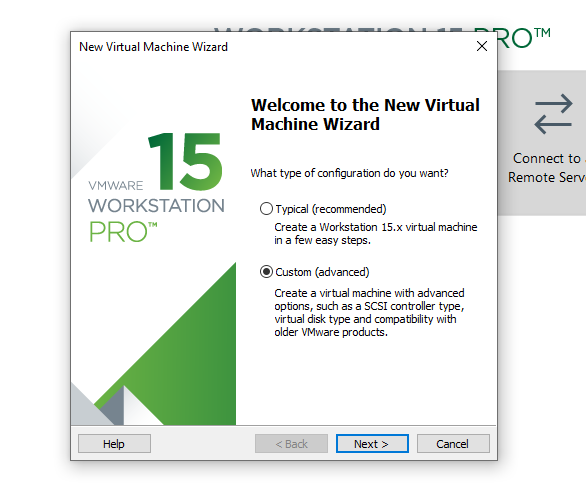
Task: Select the Custom (advanced) radio button
Action: point(266,272)
